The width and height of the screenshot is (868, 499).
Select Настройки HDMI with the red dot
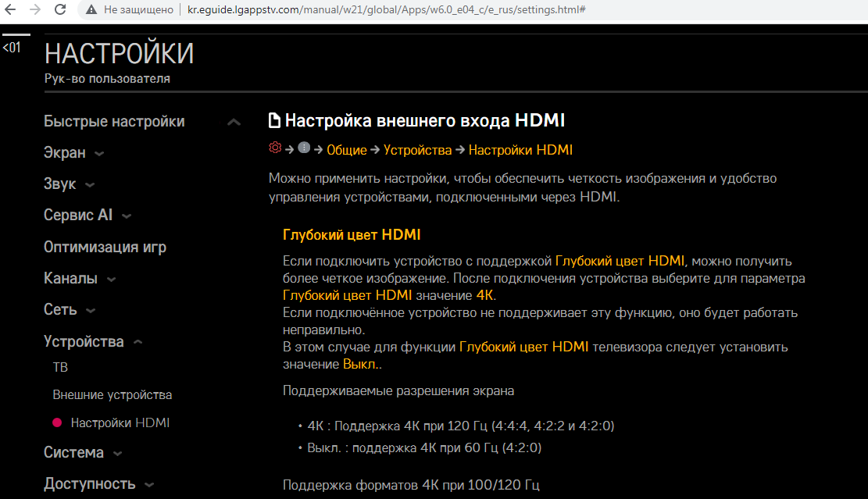click(x=120, y=423)
